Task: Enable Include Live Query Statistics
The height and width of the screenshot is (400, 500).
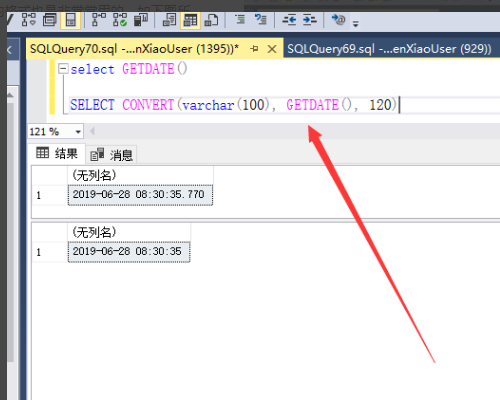Action: click(x=120, y=20)
